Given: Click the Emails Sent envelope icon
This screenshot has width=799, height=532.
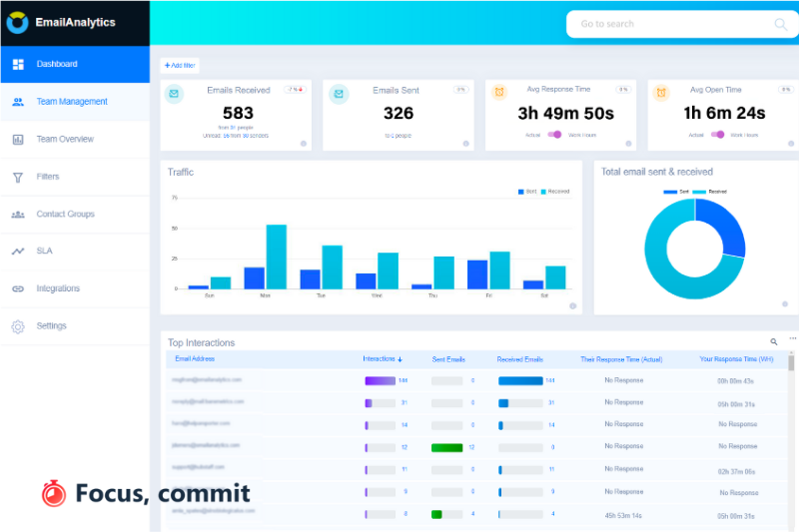Looking at the screenshot, I should coord(339,94).
